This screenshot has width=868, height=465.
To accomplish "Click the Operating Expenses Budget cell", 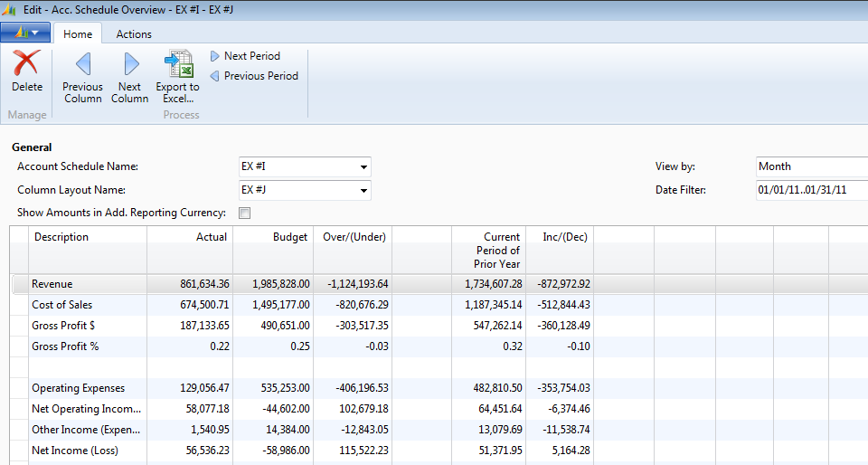I will click(272, 388).
